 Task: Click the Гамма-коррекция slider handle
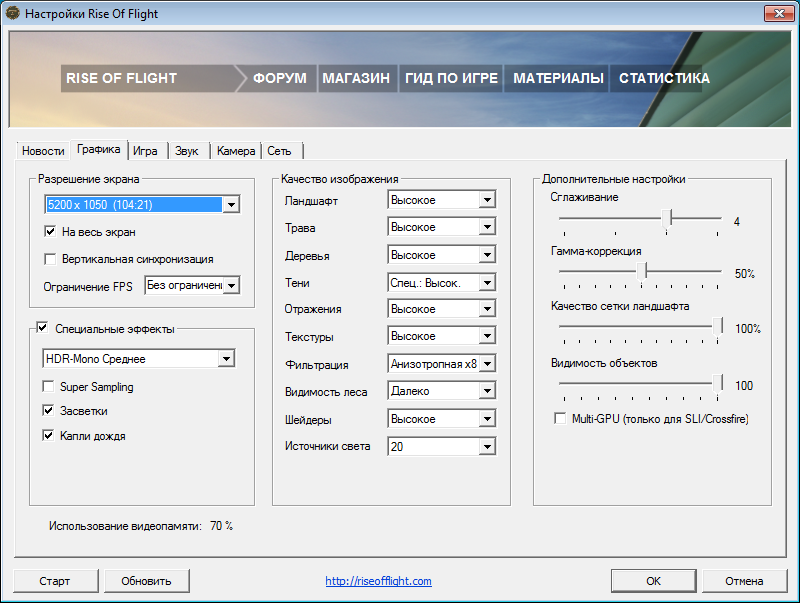(642, 271)
